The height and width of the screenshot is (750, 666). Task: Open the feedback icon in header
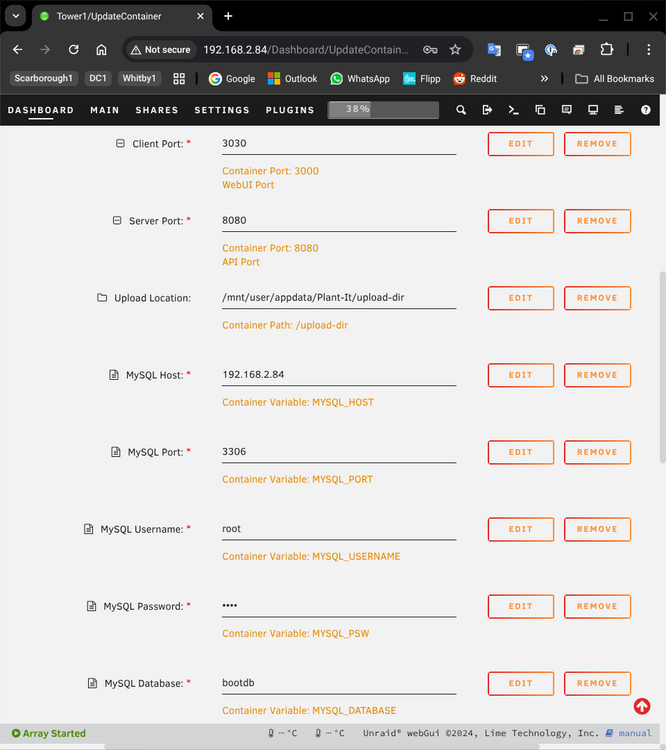(x=566, y=110)
